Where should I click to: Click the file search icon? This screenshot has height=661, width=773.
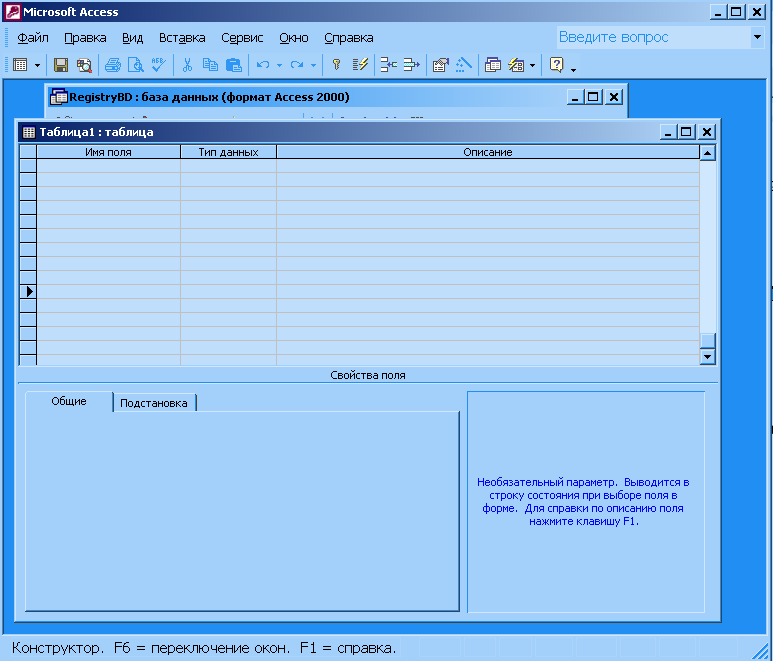point(84,65)
